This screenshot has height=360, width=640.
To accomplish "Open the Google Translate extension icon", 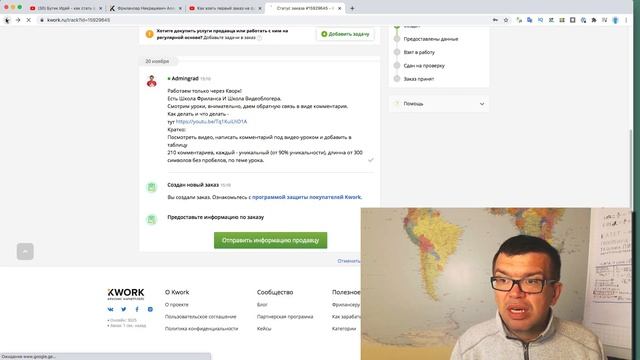I will pos(529,20).
